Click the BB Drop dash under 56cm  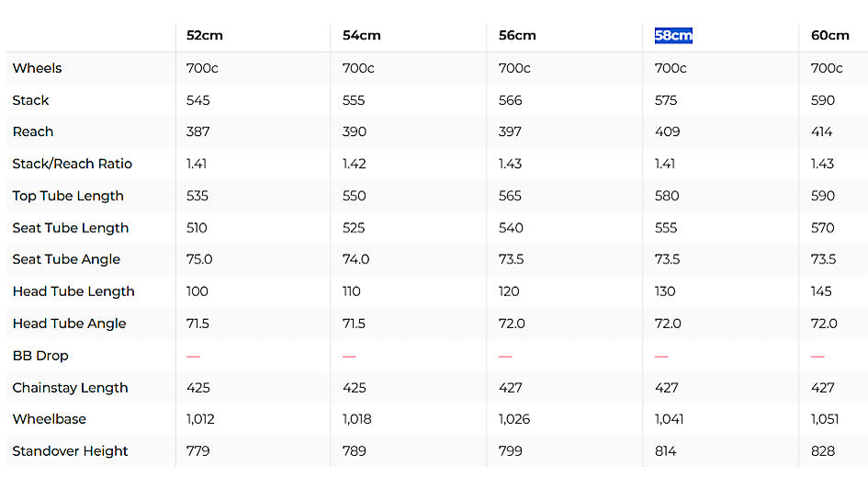[x=505, y=356]
